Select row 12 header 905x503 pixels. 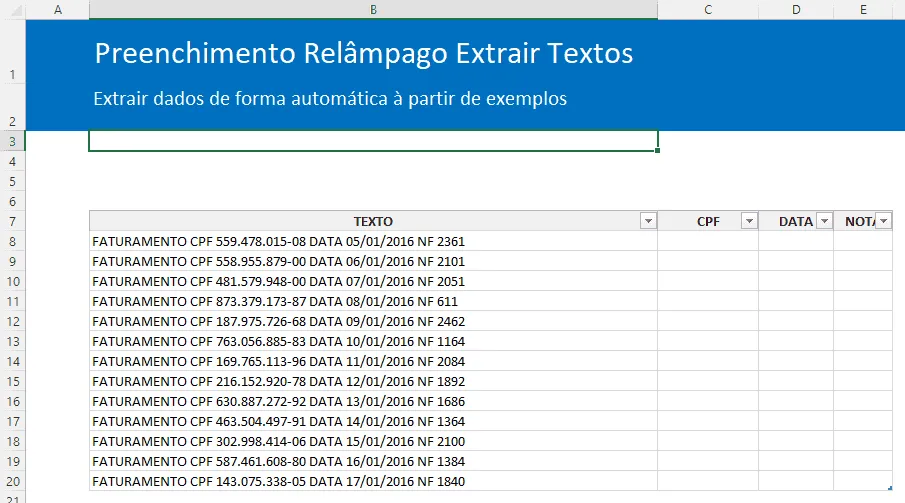pyautogui.click(x=13, y=322)
